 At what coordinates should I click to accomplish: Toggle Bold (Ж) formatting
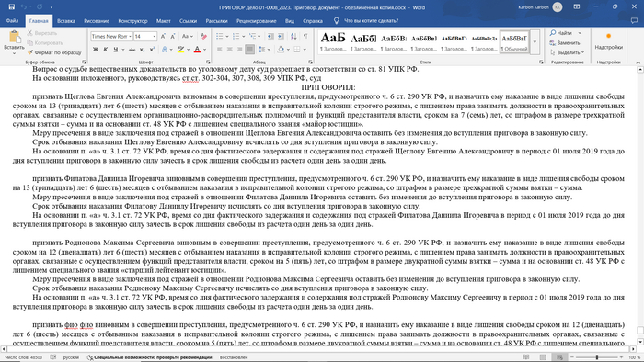pos(96,50)
